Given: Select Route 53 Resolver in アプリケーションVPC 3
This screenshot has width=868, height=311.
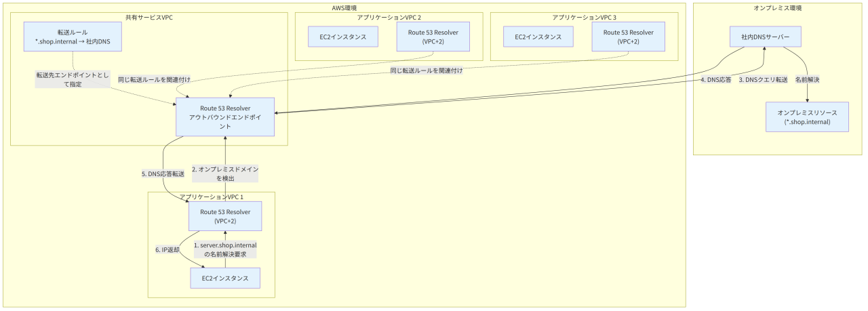Looking at the screenshot, I should click(628, 37).
